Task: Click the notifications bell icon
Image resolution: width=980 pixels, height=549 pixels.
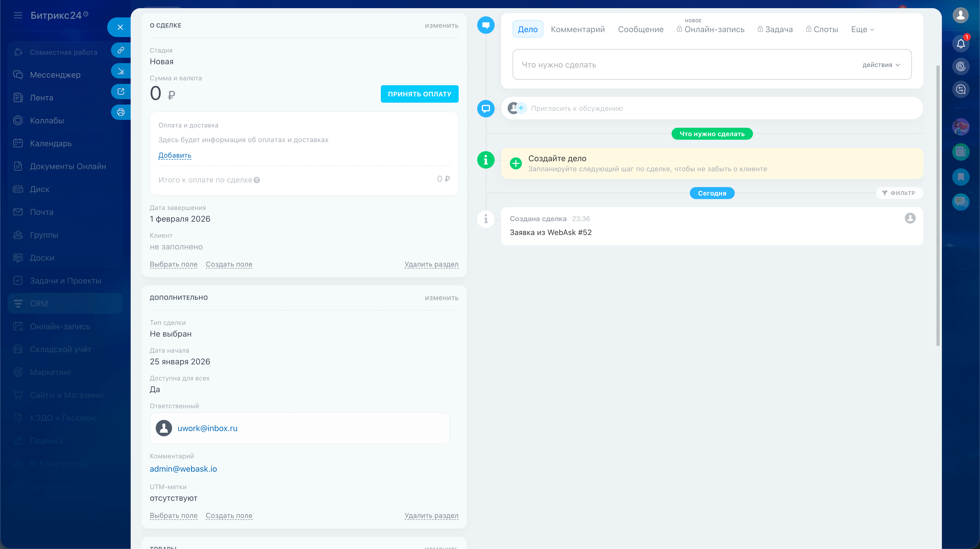Action: click(960, 44)
